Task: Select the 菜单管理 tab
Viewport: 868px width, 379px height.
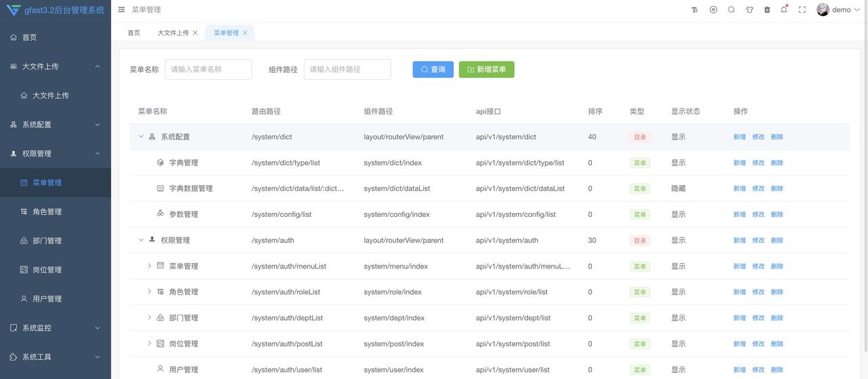Action: click(229, 33)
